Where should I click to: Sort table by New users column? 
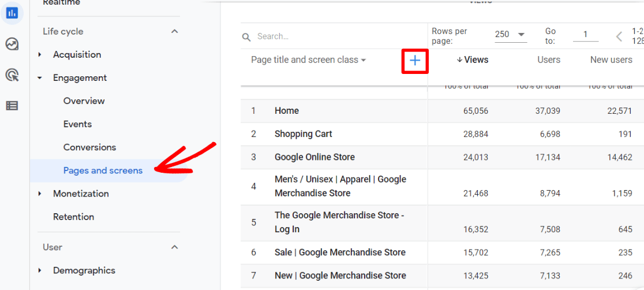pos(611,60)
